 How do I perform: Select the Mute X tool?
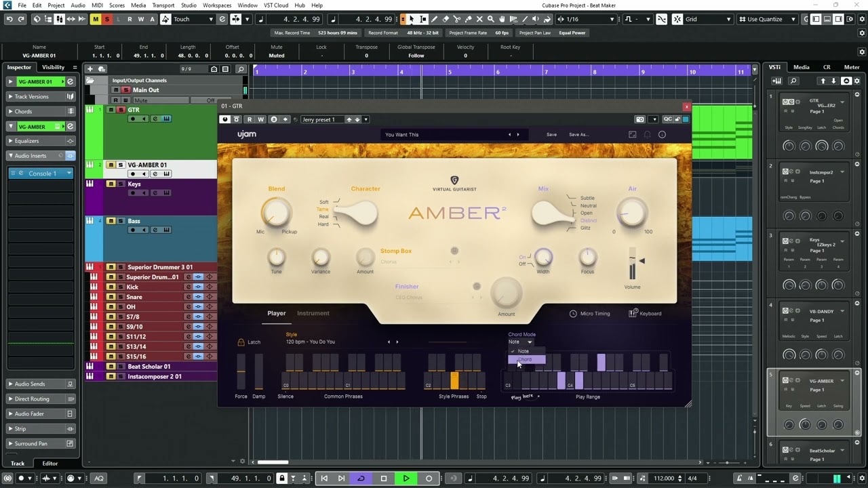coord(480,19)
